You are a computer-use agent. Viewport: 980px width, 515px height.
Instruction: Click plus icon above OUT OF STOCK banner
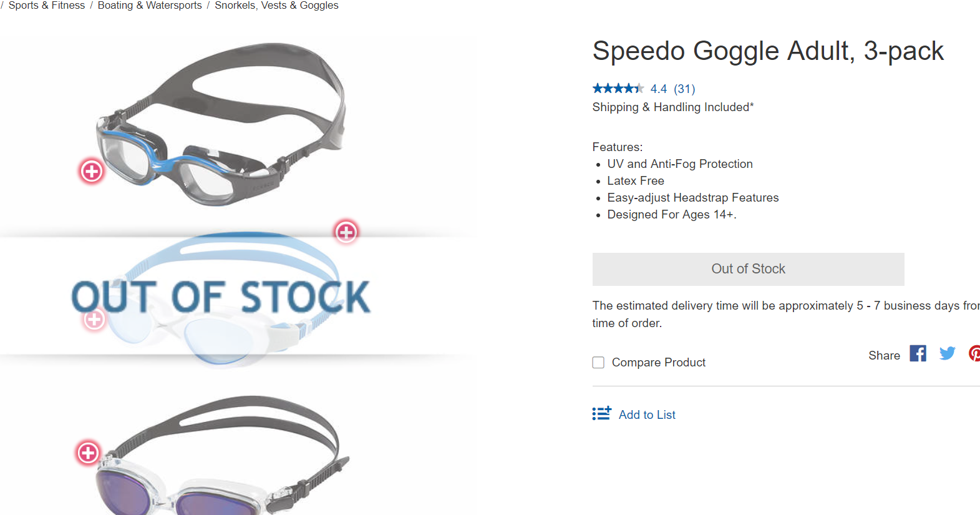[346, 232]
